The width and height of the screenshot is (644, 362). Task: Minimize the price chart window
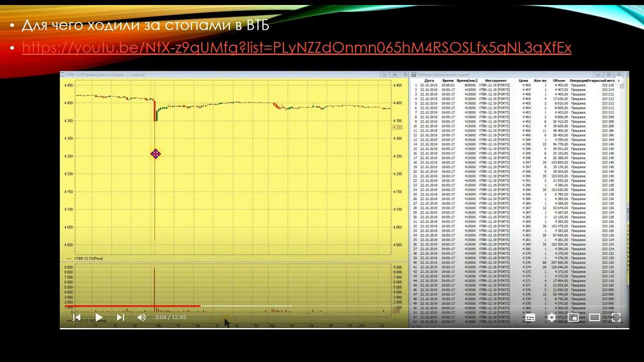click(384, 74)
